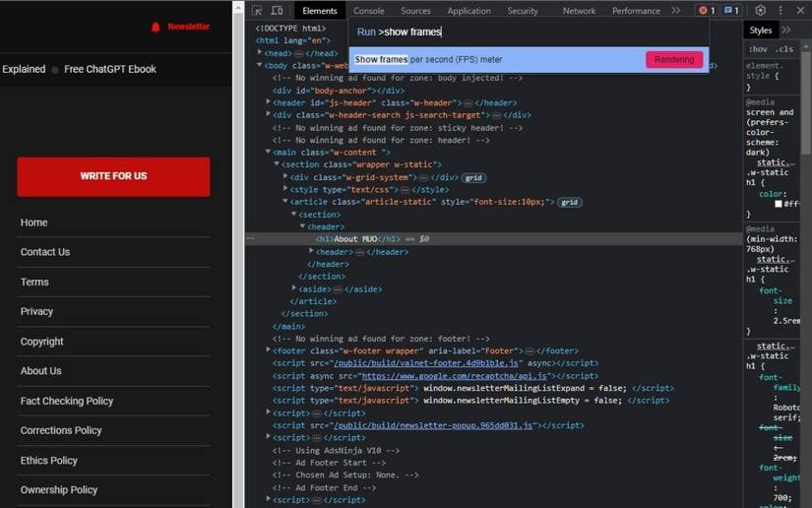Toggle the :hov element state option
This screenshot has width=812, height=508.
pos(758,49)
